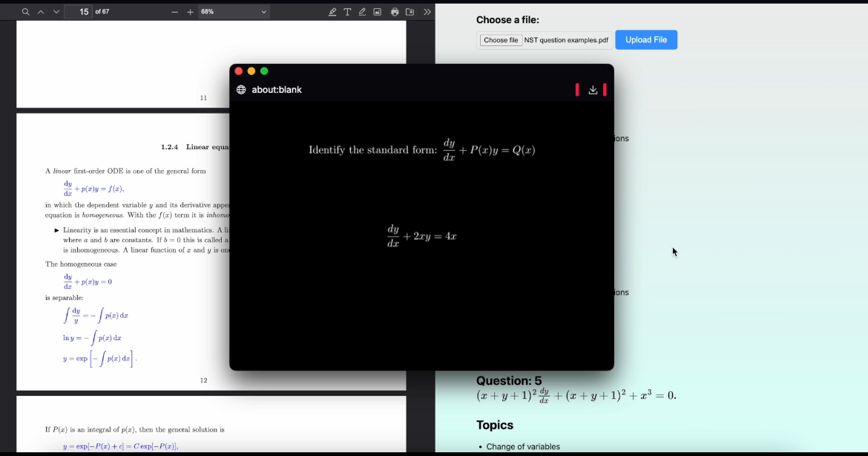This screenshot has width=868, height=456.
Task: Zoom in on the PDF
Action: coord(190,12)
